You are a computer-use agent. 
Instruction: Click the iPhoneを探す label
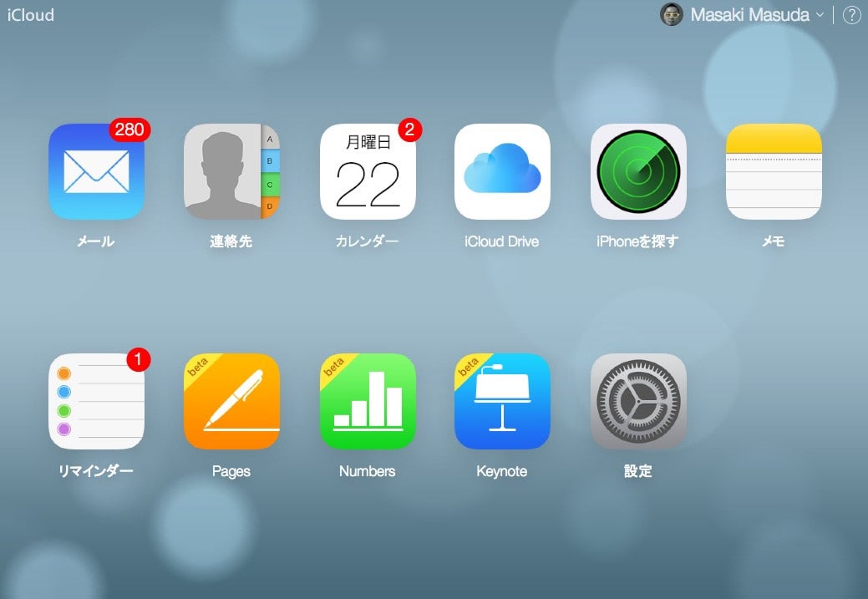click(637, 241)
